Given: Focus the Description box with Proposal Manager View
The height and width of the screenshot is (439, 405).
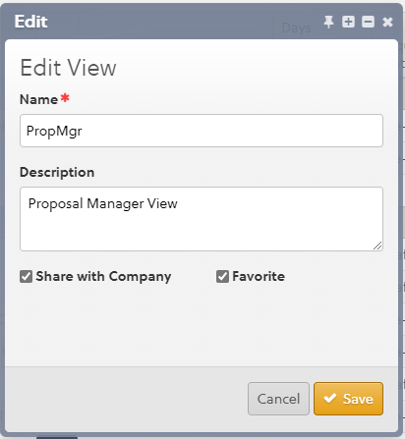Looking at the screenshot, I should click(201, 219).
